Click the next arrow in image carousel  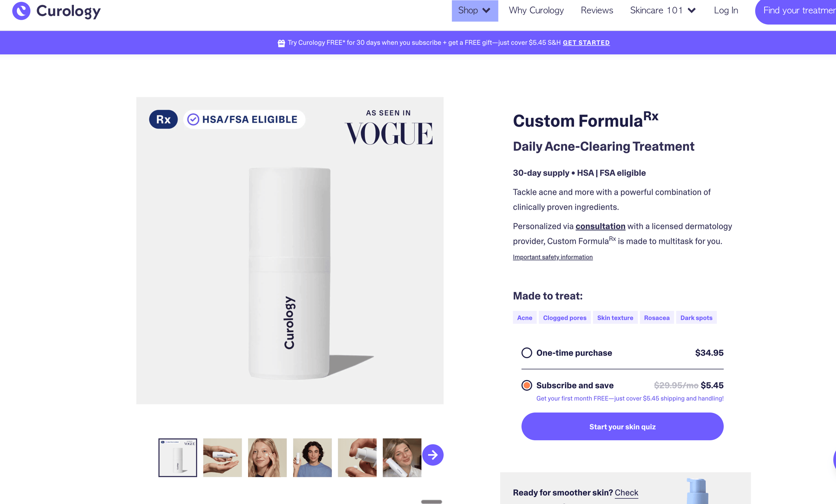tap(433, 455)
